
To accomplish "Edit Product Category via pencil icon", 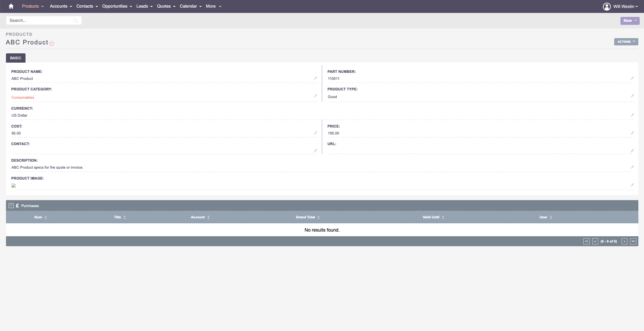I will [x=316, y=96].
